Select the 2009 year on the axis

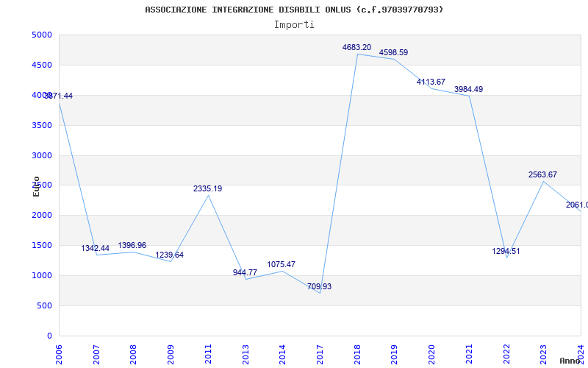pos(171,355)
